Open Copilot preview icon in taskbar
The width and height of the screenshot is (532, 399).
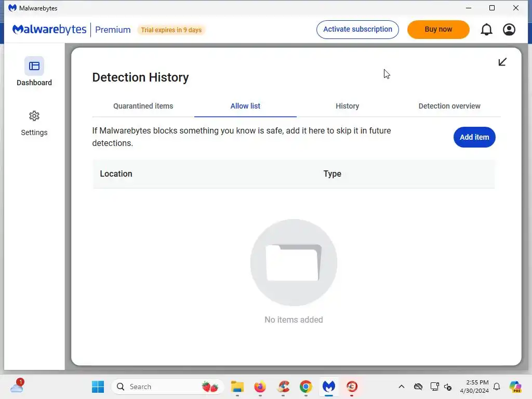pos(515,387)
